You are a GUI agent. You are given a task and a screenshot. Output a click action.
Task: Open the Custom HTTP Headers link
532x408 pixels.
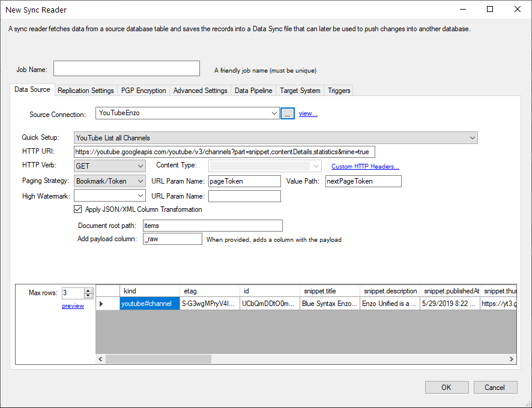pyautogui.click(x=365, y=167)
